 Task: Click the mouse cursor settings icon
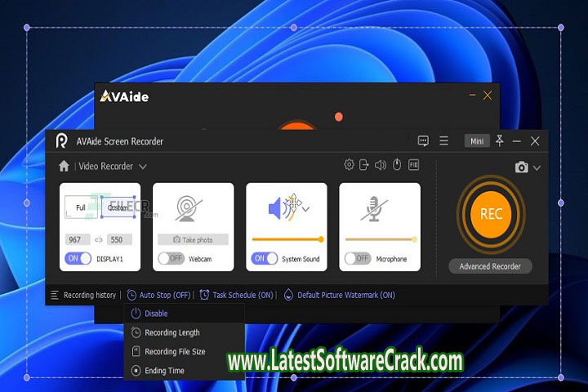(x=397, y=165)
